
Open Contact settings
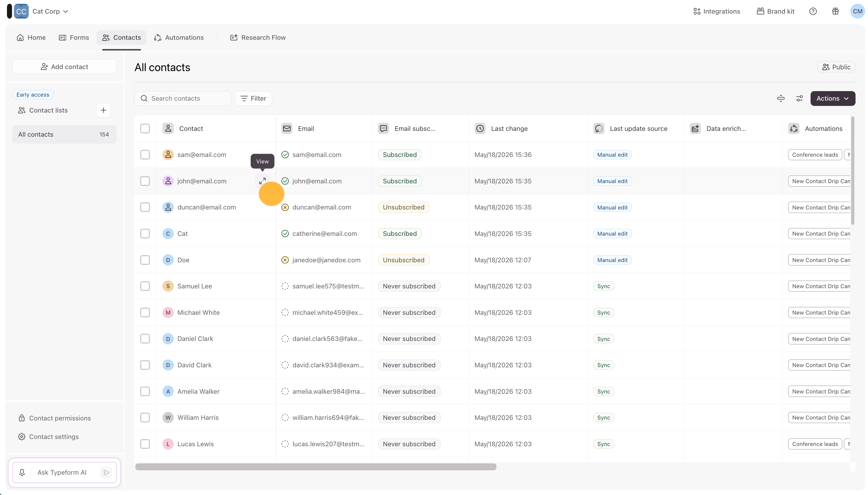(x=49, y=436)
